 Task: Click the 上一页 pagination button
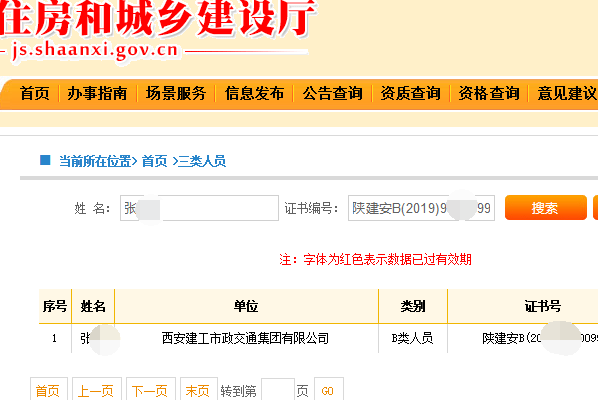(97, 390)
